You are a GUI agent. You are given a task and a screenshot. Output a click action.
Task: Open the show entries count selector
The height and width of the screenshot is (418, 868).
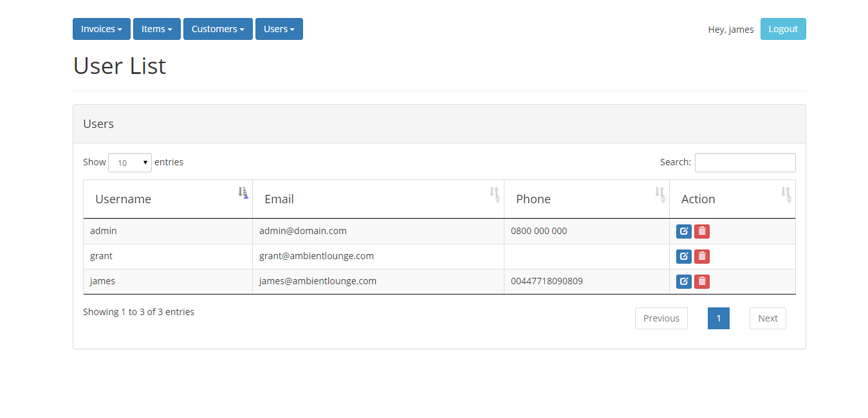130,163
